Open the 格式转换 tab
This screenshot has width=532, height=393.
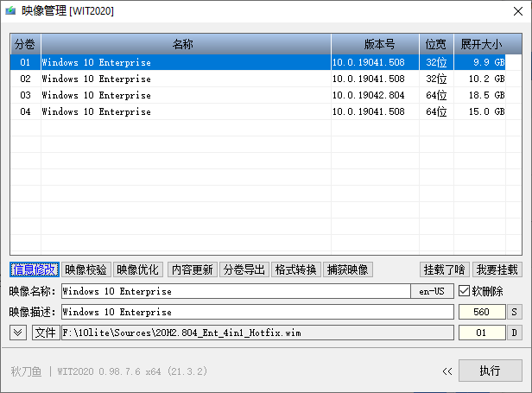coord(296,269)
